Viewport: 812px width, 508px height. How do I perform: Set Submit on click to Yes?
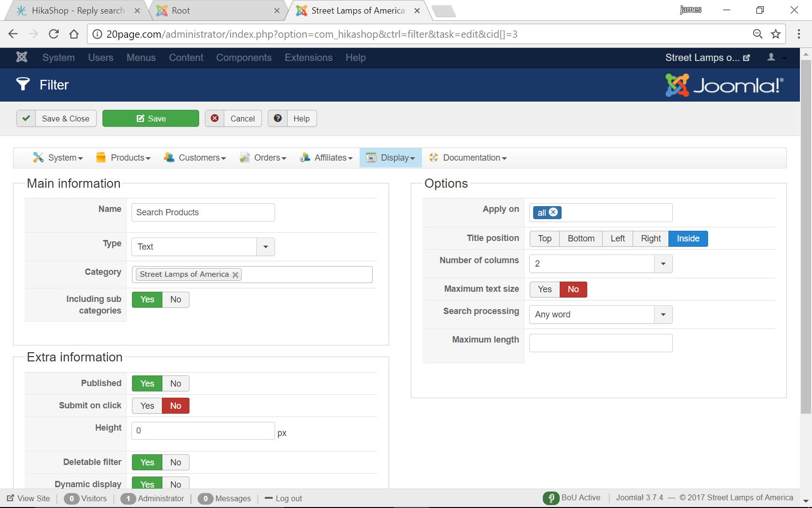pyautogui.click(x=147, y=406)
